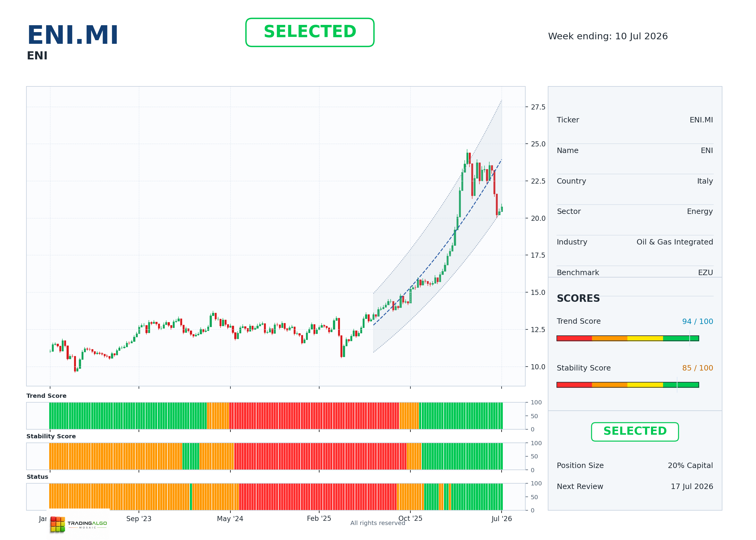
Task: Click the 'Stability Score' label above the history chart
Action: click(51, 436)
